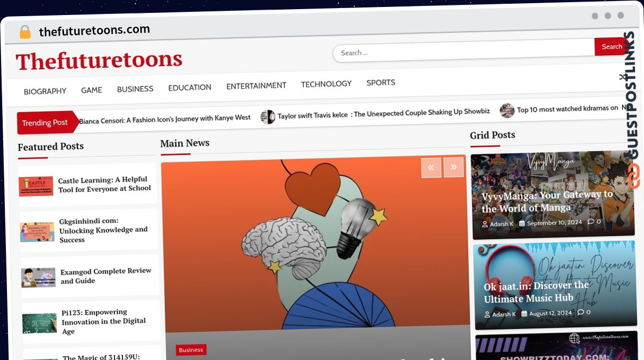Navigate to the Technology category
The image size is (644, 360).
(326, 84)
